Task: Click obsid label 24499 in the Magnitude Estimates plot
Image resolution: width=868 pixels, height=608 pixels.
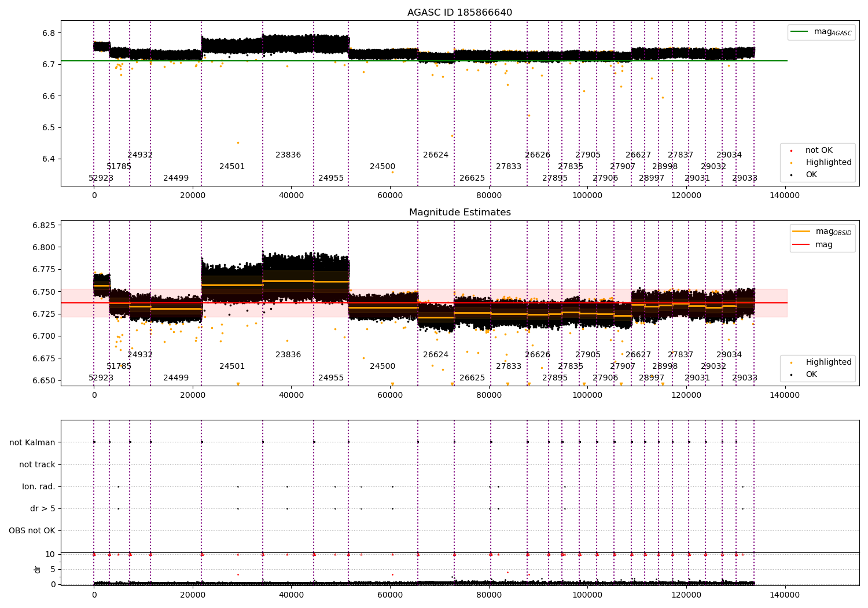Action: coord(176,378)
